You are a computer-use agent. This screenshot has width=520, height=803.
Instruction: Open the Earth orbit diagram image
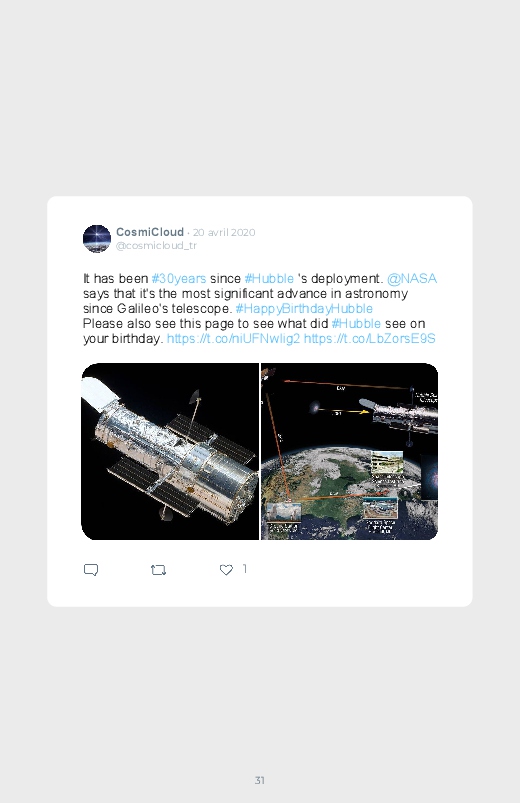click(349, 451)
